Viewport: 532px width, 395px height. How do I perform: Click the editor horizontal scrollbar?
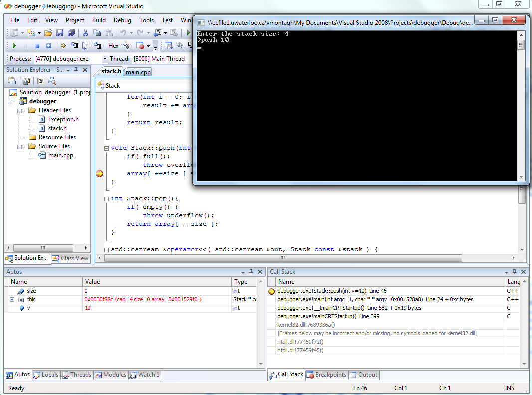[282, 258]
